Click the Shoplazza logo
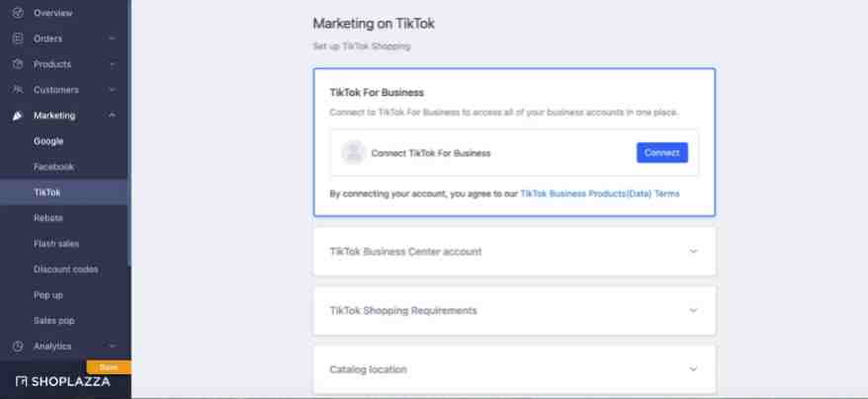 pyautogui.click(x=62, y=382)
